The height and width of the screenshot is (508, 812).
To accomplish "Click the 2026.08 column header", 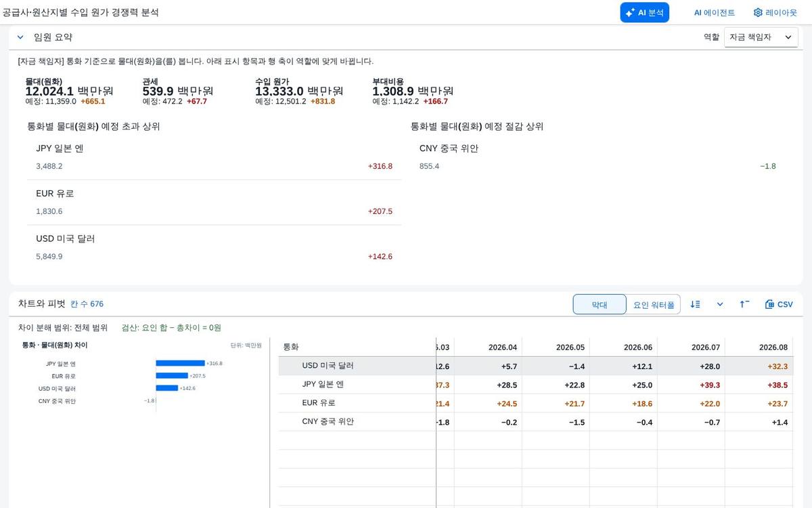I will (759, 347).
